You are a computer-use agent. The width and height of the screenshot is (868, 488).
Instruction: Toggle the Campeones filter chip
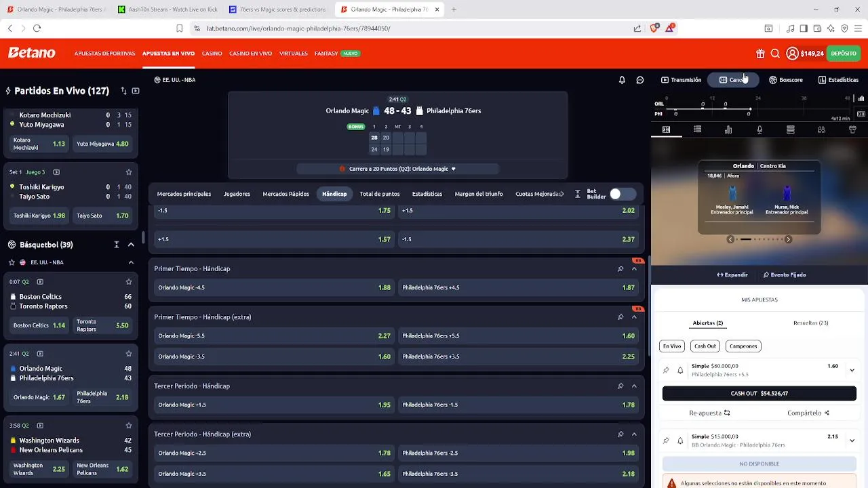(x=743, y=346)
